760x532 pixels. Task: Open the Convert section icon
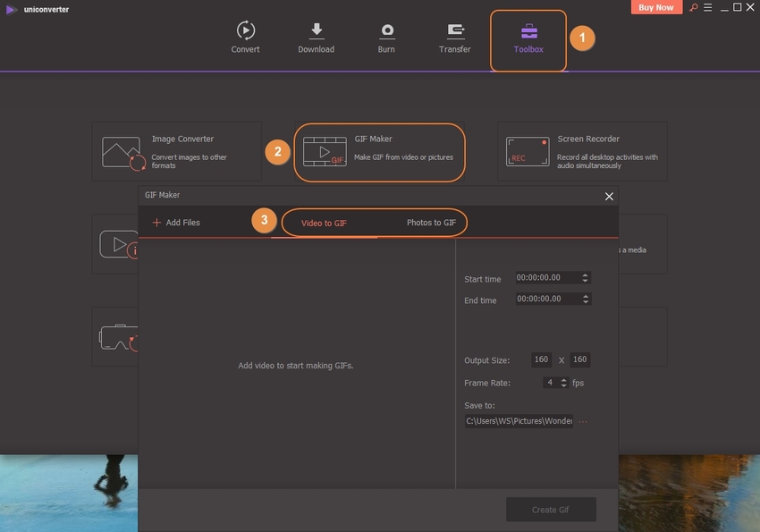pyautogui.click(x=245, y=30)
